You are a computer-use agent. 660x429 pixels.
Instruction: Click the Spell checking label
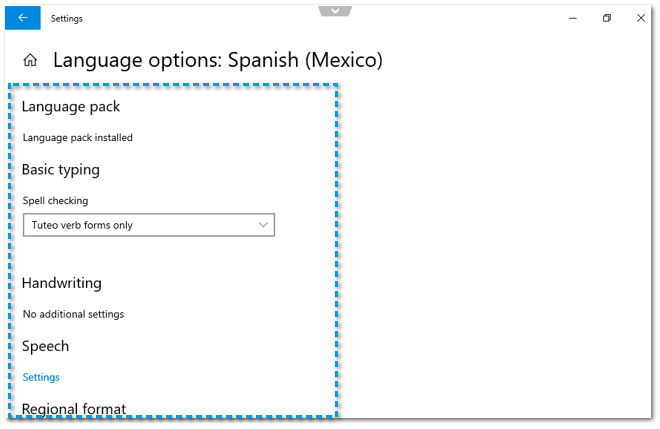point(55,201)
